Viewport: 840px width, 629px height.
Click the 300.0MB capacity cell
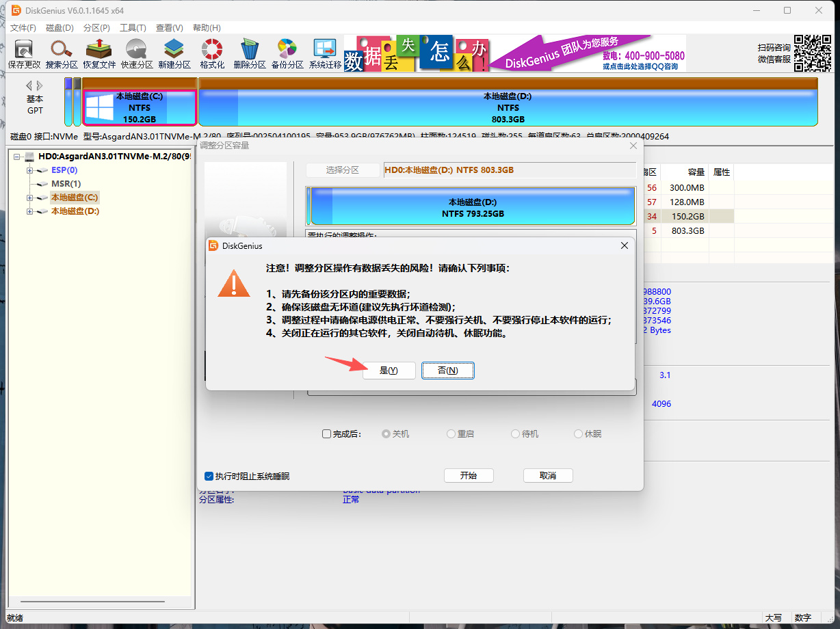[x=687, y=187]
